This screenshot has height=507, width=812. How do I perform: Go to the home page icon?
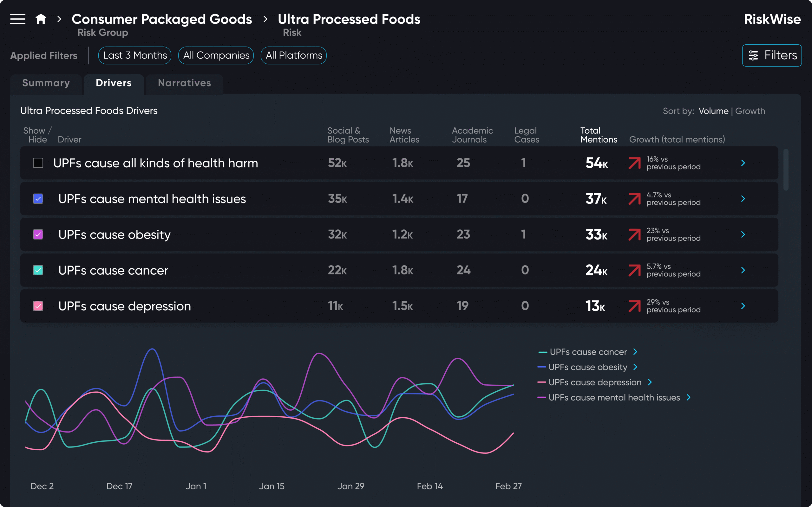pos(41,19)
